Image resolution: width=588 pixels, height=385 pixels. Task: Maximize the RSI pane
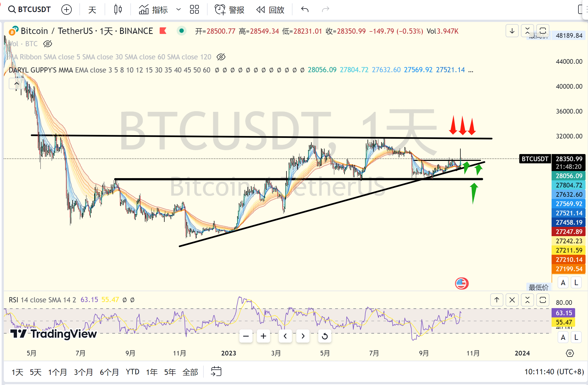543,300
